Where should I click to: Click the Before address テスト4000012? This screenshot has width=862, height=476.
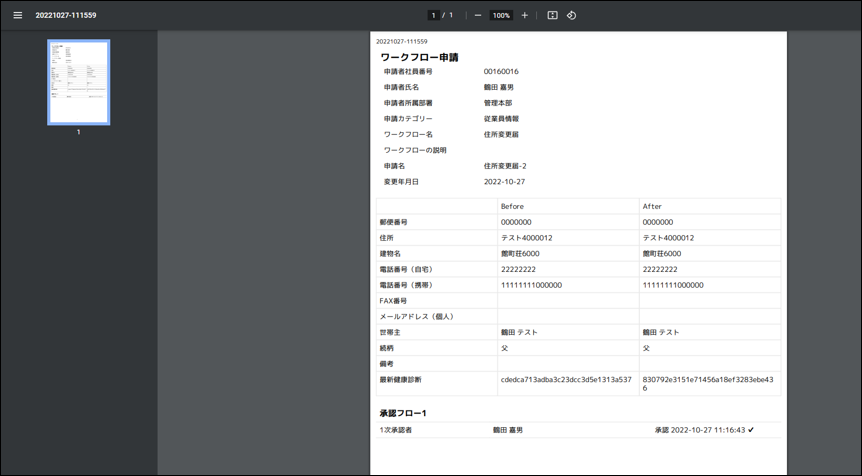tap(527, 238)
